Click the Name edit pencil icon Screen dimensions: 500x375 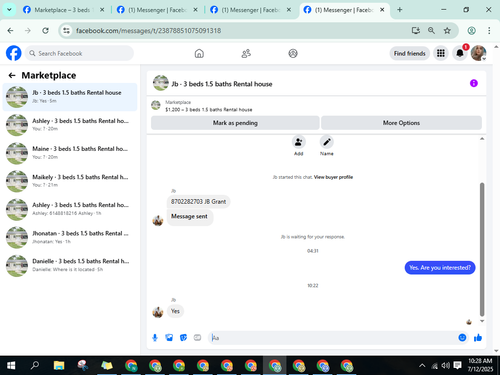tap(327, 142)
